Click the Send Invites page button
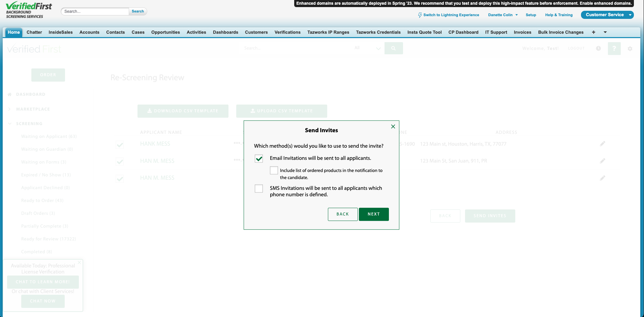 coord(490,216)
